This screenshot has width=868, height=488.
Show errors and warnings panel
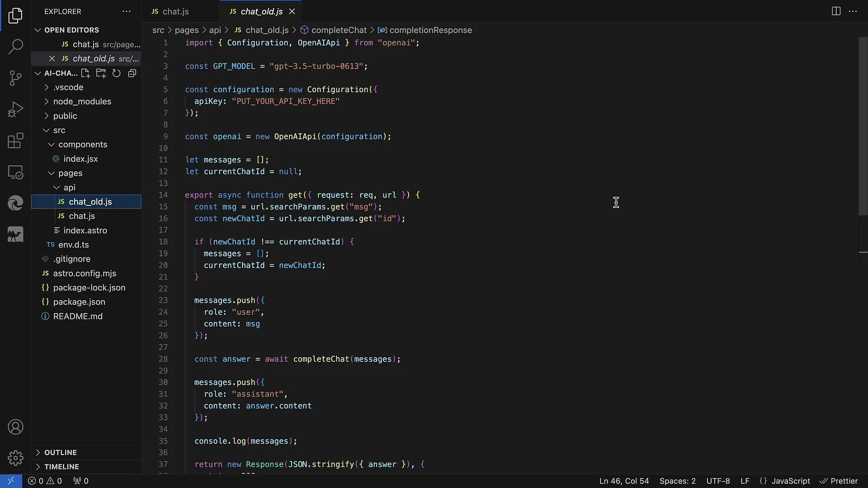pos(45,481)
